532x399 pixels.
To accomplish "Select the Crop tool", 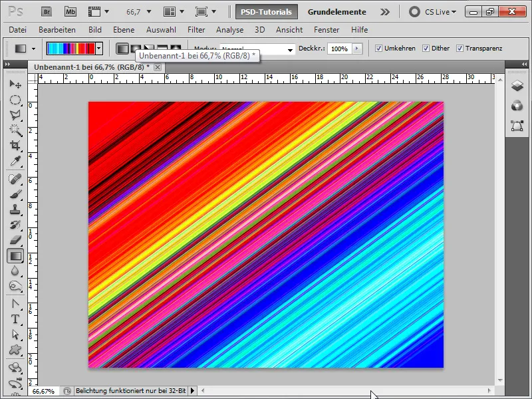I will tap(15, 146).
